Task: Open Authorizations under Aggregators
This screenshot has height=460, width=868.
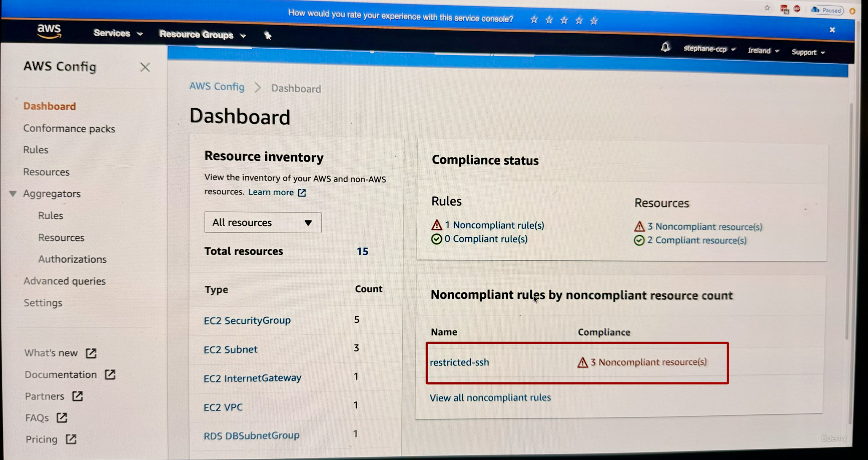Action: pyautogui.click(x=73, y=259)
